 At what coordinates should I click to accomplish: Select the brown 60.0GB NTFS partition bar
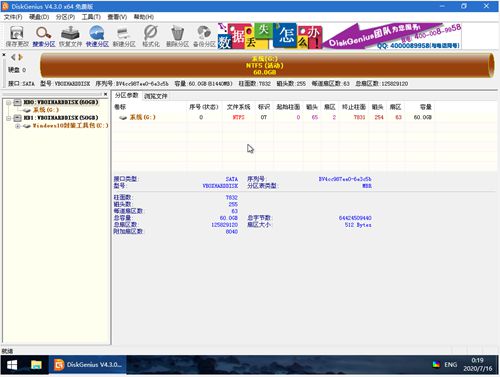pos(267,65)
